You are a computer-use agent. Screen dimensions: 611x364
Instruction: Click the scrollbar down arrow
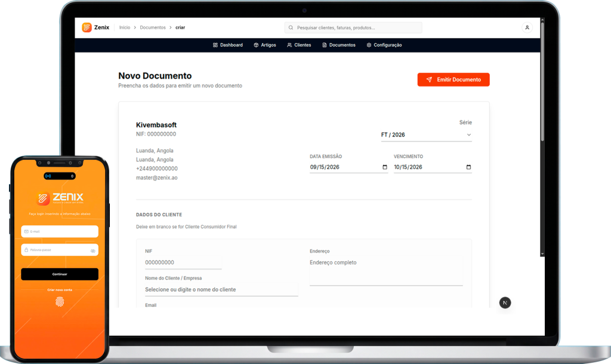(x=542, y=254)
